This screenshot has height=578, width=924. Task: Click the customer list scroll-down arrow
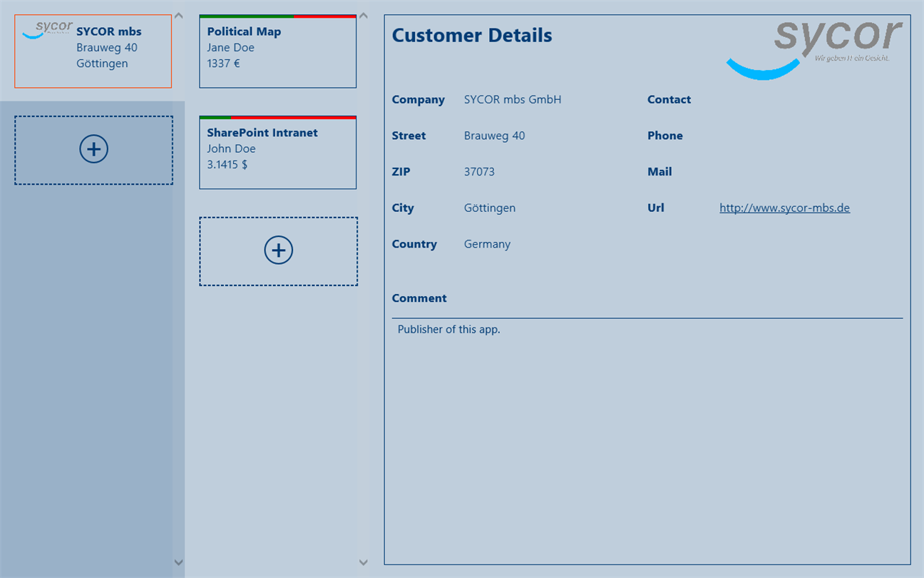(178, 562)
